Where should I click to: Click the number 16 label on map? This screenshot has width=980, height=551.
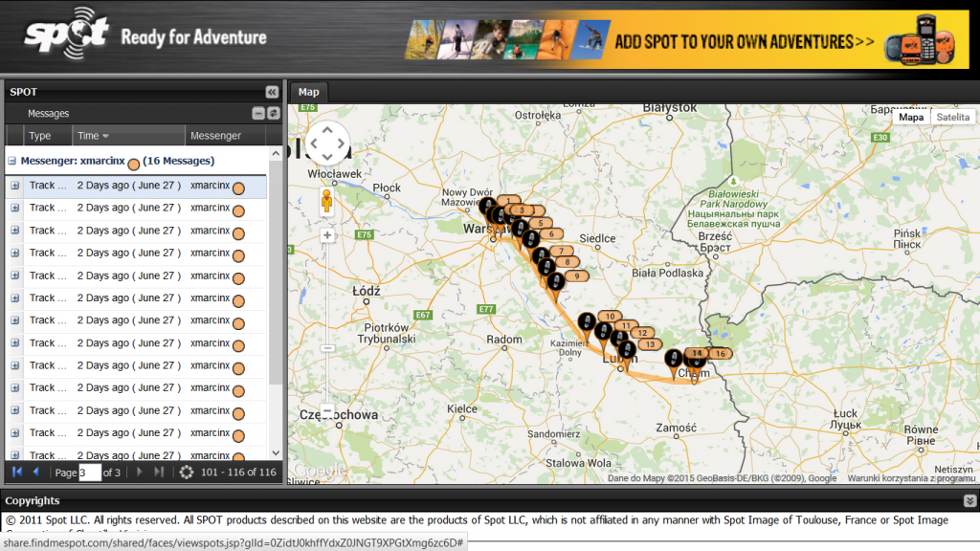coord(720,354)
